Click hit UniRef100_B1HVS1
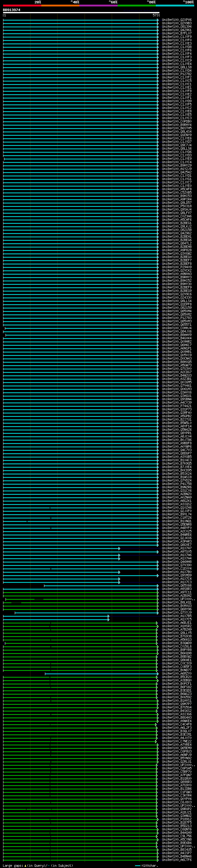 (x=176, y=701)
